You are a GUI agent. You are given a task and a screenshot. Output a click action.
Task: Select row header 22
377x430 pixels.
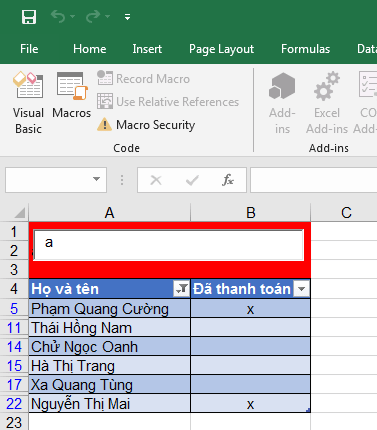point(14,403)
